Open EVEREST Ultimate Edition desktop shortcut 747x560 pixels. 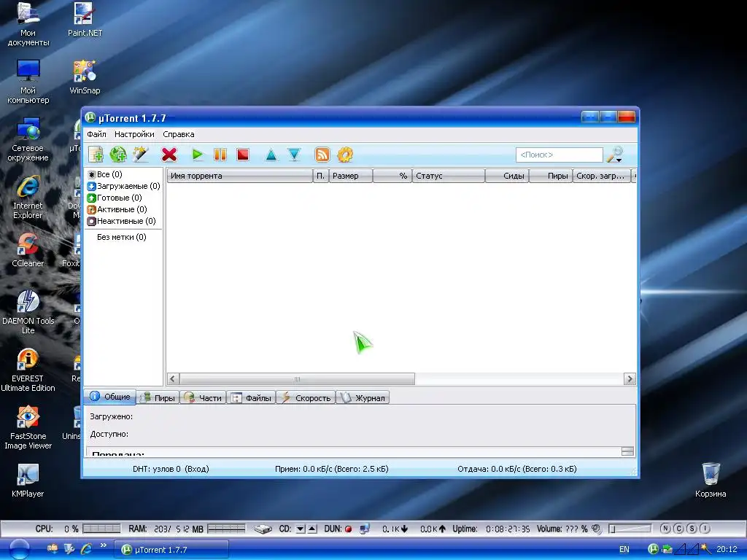pyautogui.click(x=28, y=370)
